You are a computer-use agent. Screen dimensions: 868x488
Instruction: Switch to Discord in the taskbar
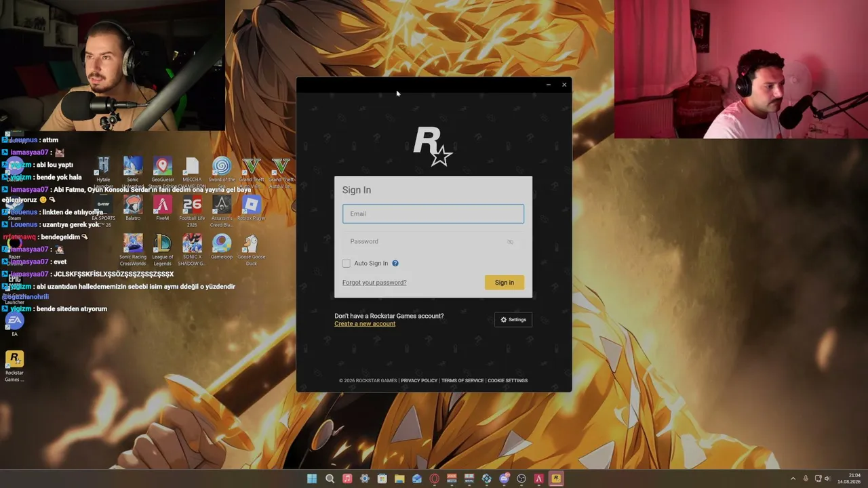(x=504, y=479)
